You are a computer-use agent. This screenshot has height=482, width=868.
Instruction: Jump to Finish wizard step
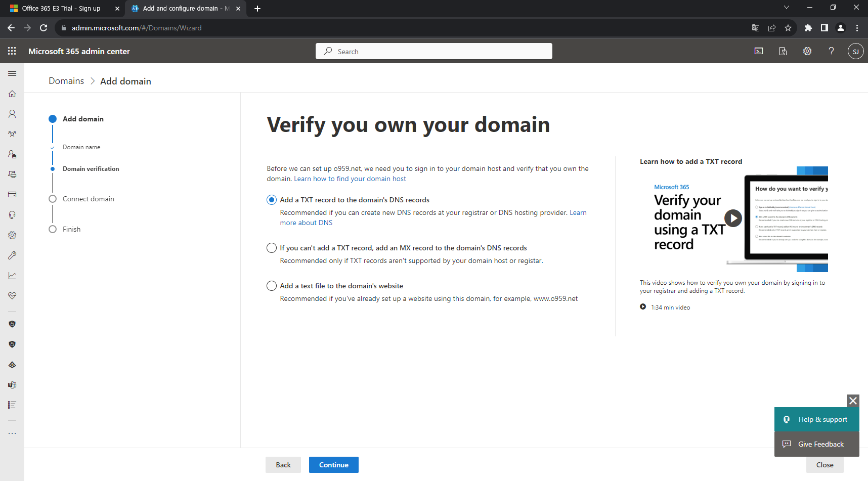point(71,229)
